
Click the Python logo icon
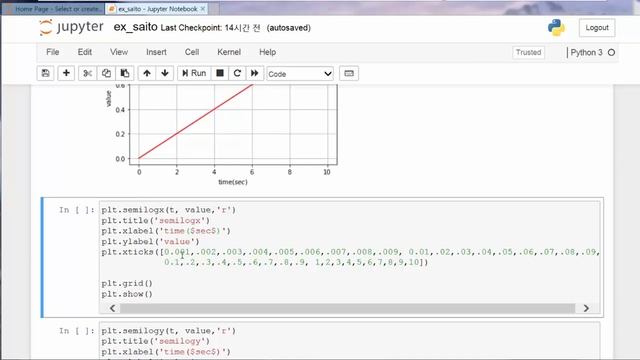click(x=556, y=28)
